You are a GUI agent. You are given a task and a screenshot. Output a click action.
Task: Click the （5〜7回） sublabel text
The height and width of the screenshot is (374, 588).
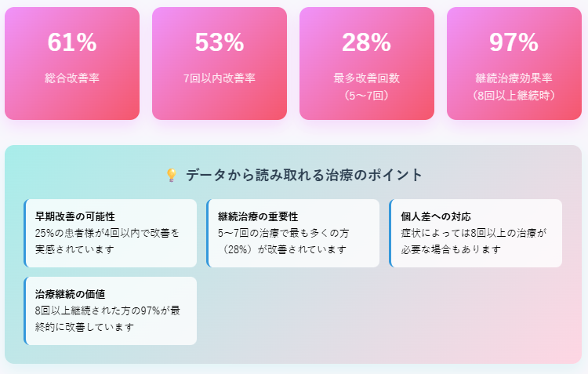pos(367,96)
